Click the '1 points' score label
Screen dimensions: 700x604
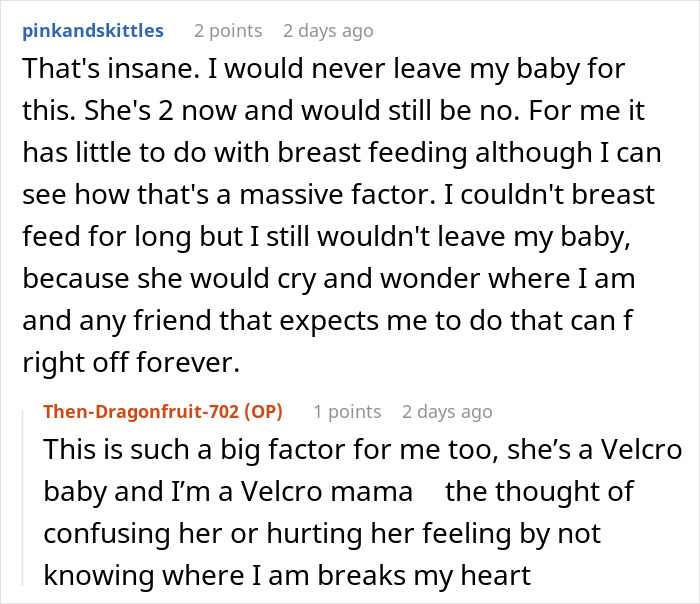(347, 411)
